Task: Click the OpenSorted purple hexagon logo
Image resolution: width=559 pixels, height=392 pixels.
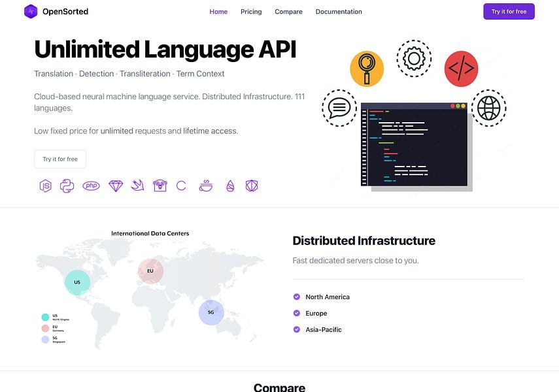Action: pos(31,12)
